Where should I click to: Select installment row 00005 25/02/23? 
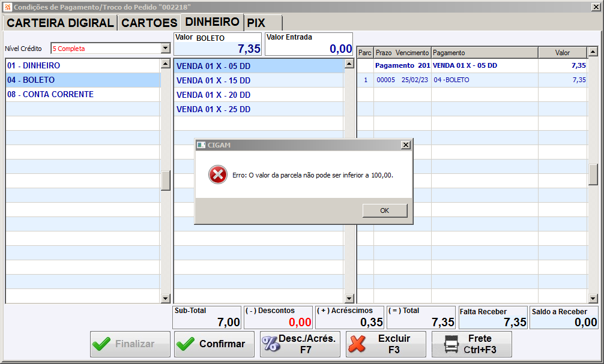472,80
